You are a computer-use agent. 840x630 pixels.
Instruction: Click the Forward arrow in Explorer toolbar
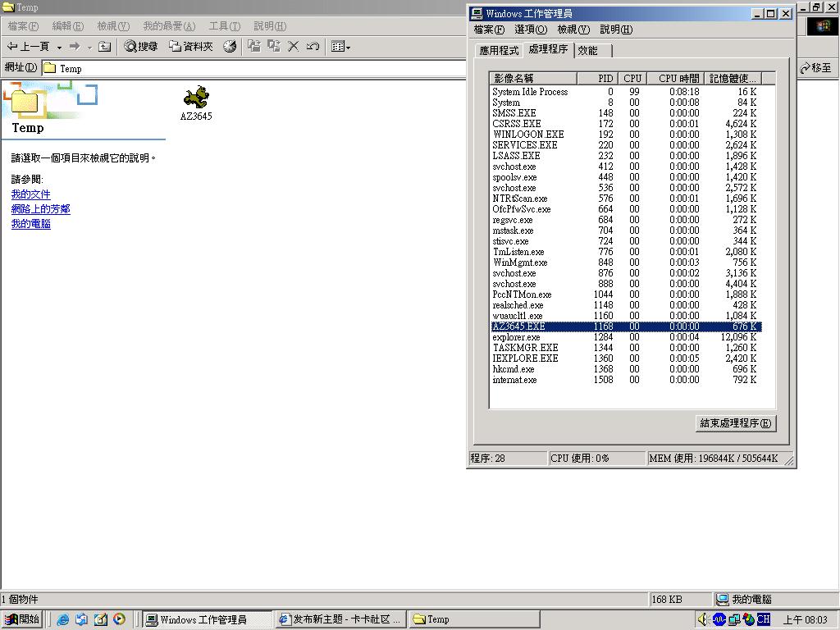tap(75, 47)
